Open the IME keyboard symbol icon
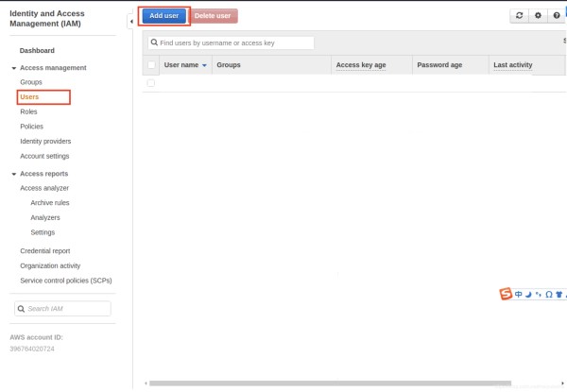 548,295
